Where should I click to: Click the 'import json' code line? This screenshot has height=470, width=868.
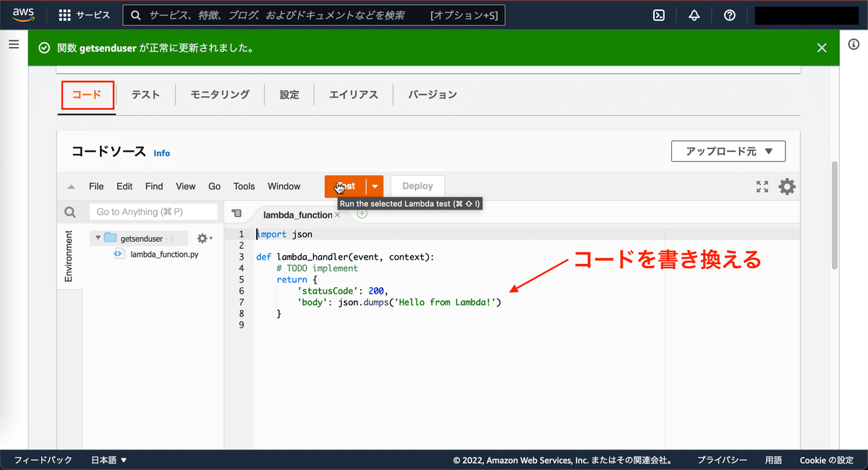point(284,234)
